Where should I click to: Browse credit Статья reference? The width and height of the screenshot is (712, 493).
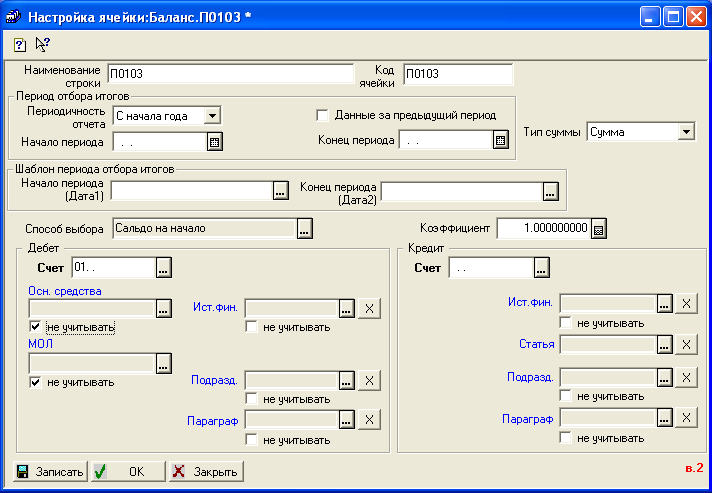coord(664,345)
